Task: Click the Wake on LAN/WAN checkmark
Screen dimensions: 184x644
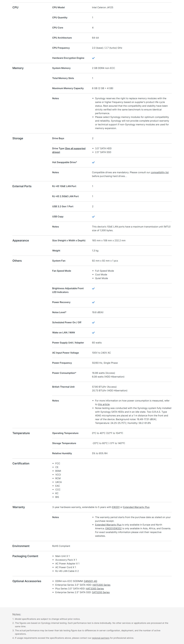Action: (93, 333)
